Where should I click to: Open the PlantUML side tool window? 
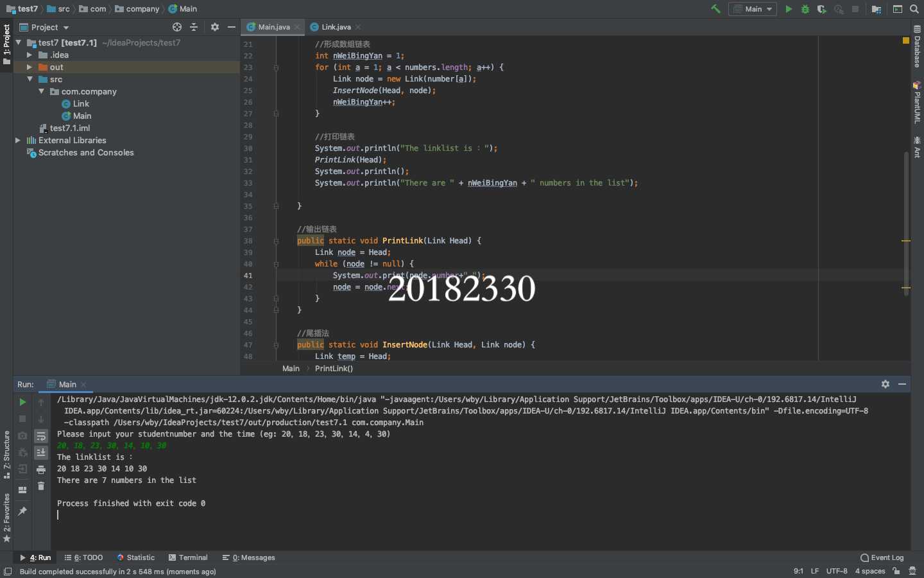(917, 102)
